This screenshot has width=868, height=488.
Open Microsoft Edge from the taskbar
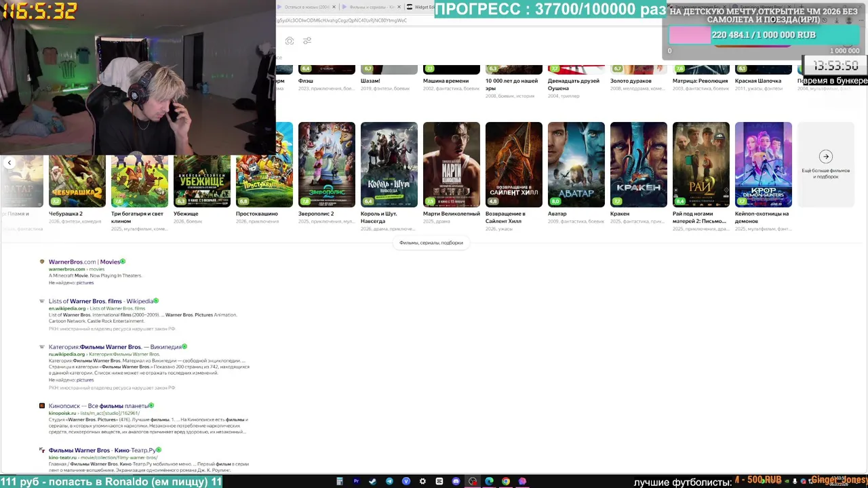coord(489,481)
